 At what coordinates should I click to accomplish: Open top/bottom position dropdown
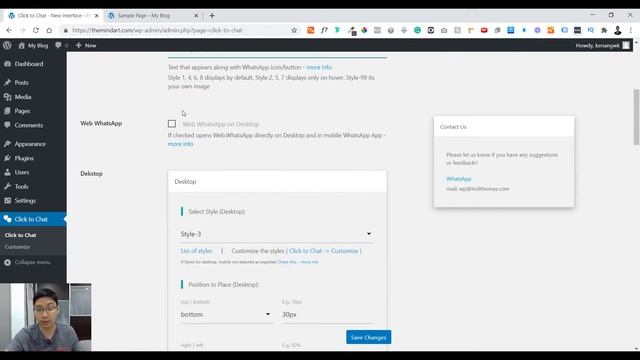click(226, 315)
